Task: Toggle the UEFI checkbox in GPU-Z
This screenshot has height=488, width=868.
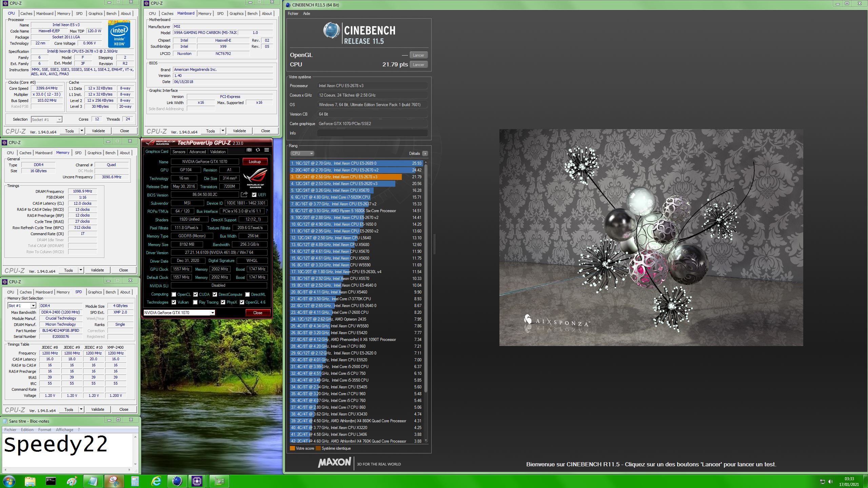Action: click(254, 195)
